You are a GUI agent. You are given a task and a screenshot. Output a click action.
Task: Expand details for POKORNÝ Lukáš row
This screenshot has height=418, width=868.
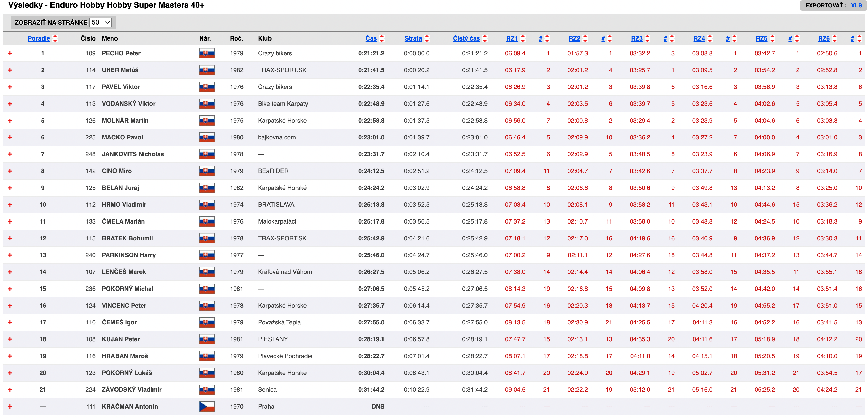click(x=10, y=373)
